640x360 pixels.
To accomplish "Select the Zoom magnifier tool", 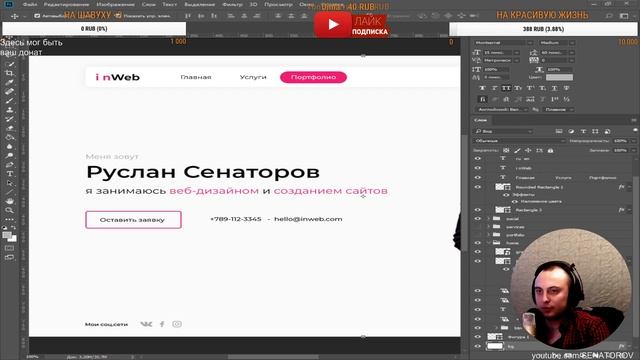I will click(x=9, y=210).
